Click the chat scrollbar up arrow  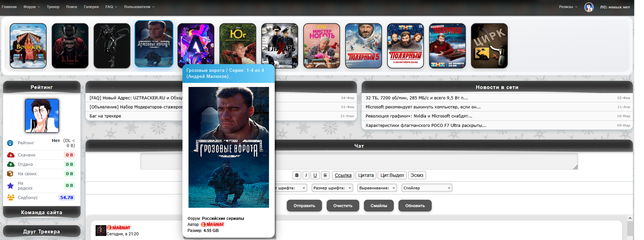630,218
